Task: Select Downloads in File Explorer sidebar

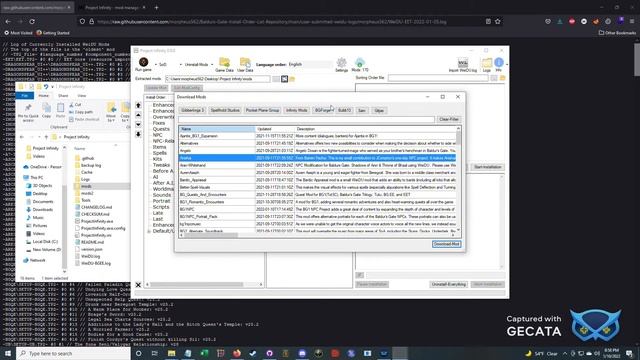Action: pos(43,209)
